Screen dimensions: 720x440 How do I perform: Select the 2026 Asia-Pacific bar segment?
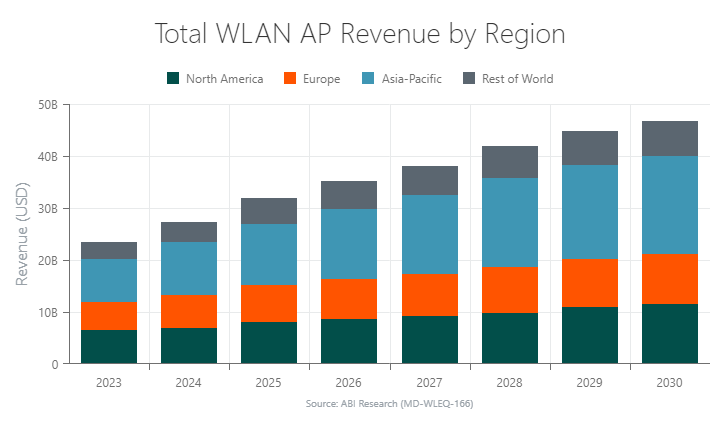tap(349, 244)
